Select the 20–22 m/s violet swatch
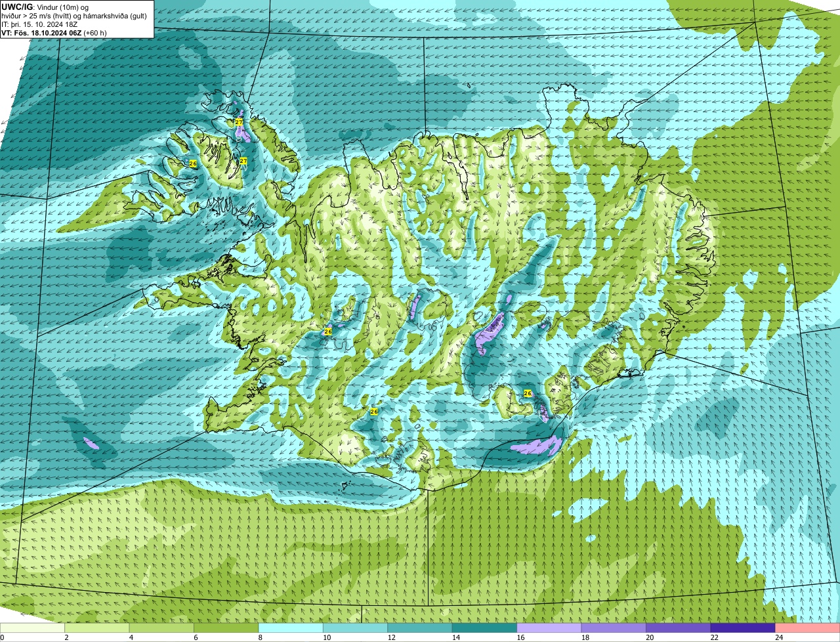Viewport: 840px width, 642px height. click(x=678, y=628)
